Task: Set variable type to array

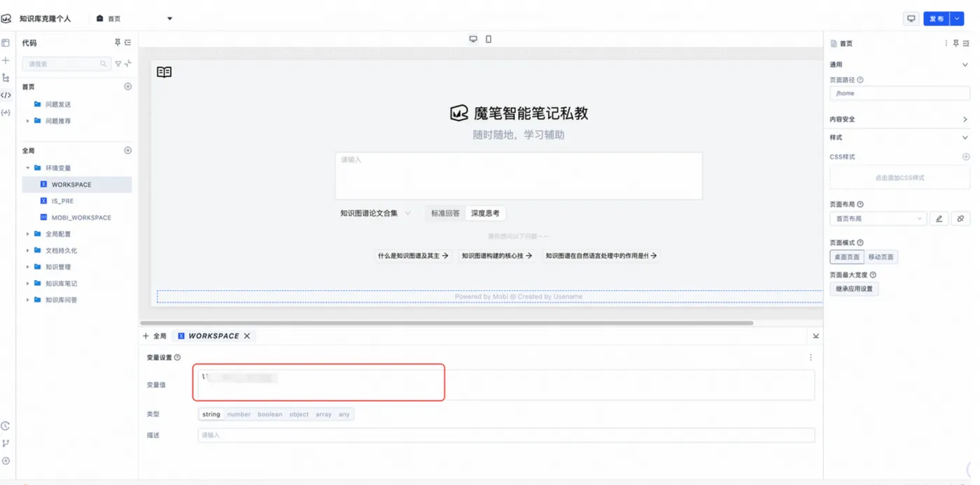Action: pos(323,414)
